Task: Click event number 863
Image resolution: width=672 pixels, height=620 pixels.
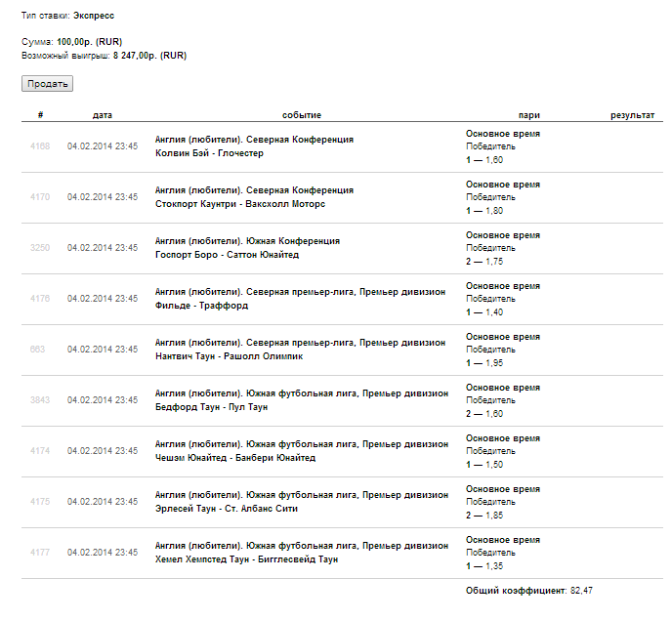Action: (38, 350)
